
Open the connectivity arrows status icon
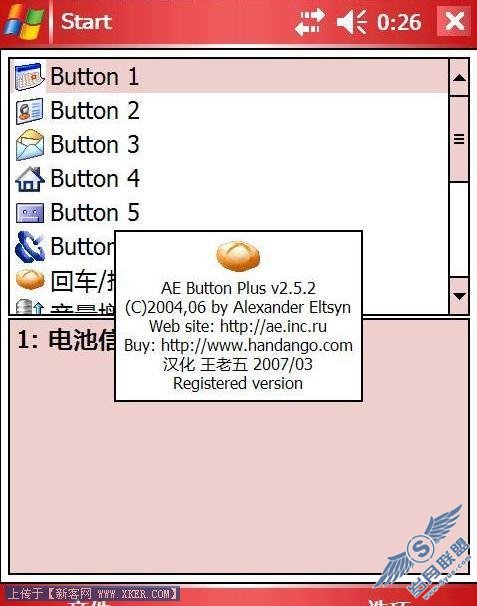pos(309,22)
